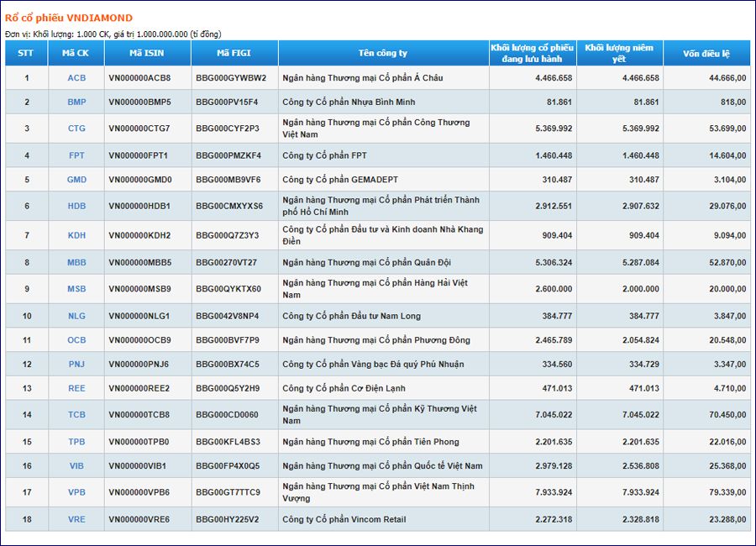756x546 pixels.
Task: Open the HDB stock code link
Action: click(76, 206)
